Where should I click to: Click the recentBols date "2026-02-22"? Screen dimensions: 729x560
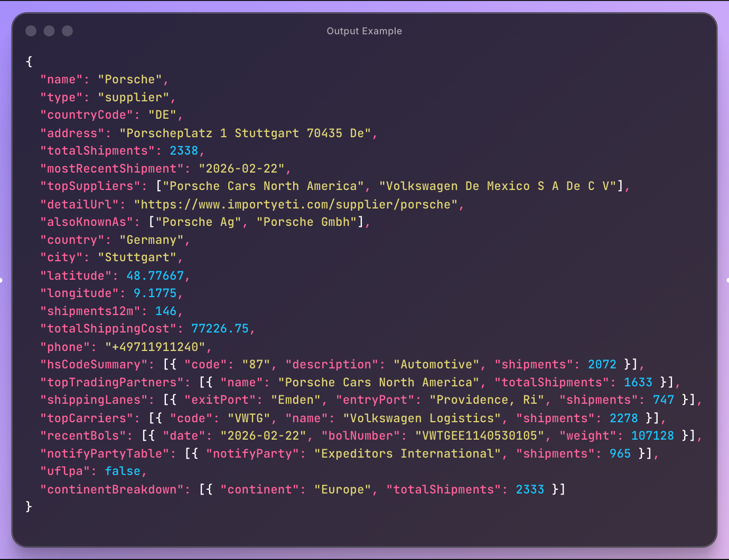(264, 435)
